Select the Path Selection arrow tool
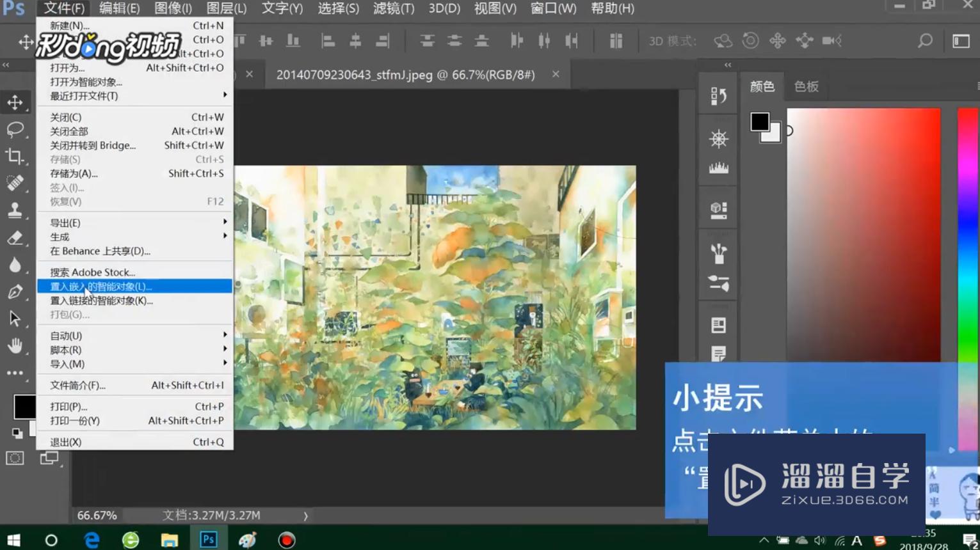 tap(15, 318)
